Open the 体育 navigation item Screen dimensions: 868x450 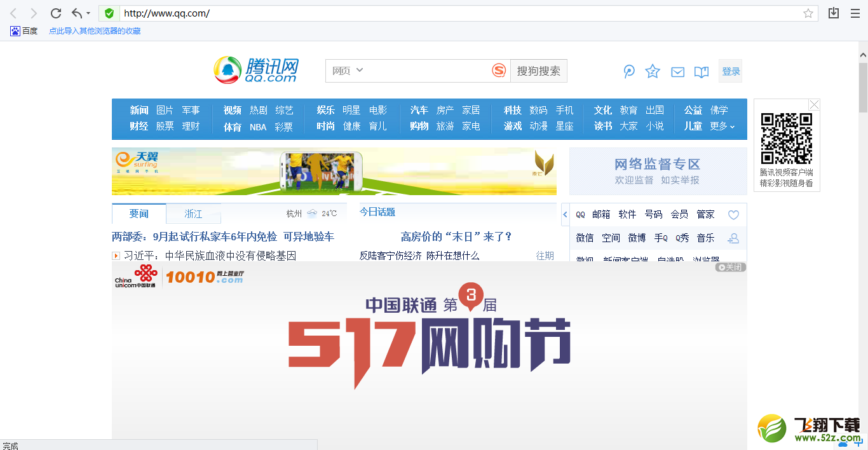[233, 126]
